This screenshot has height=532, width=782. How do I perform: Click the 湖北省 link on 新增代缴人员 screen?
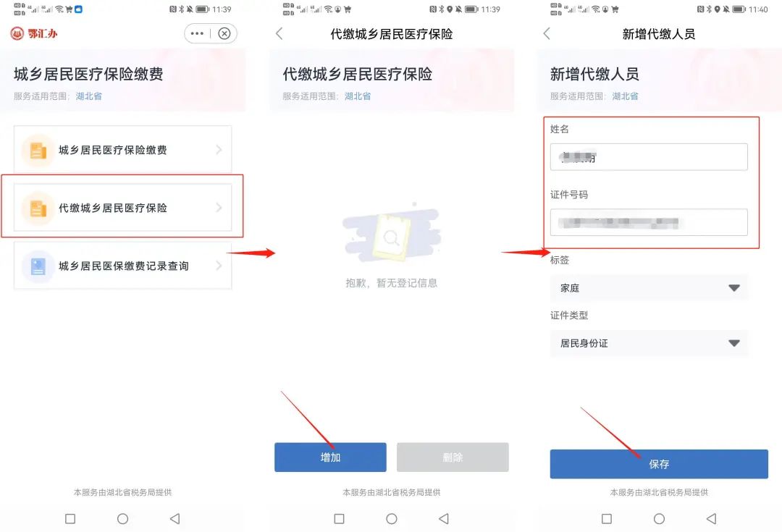(625, 96)
